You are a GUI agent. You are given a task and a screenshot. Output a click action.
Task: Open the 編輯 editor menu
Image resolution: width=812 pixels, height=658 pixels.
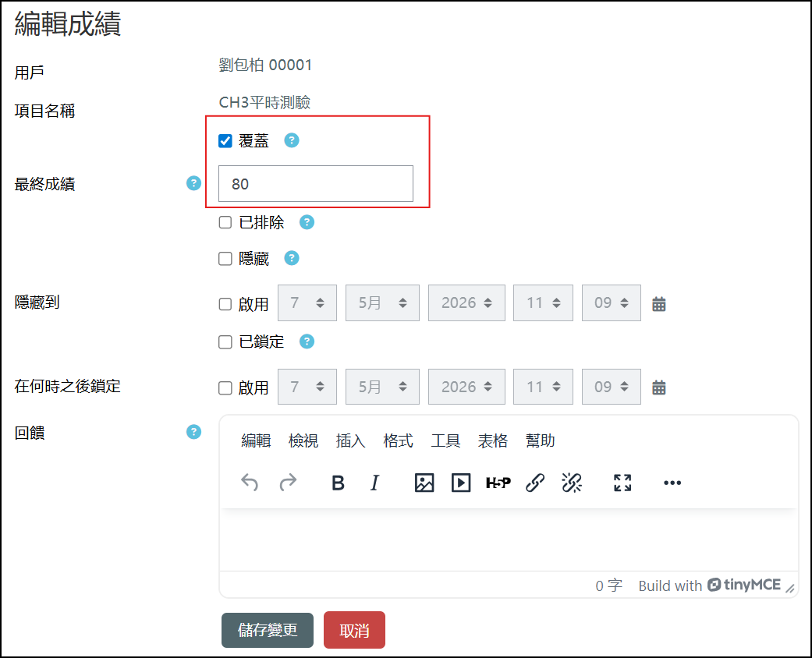pyautogui.click(x=256, y=440)
